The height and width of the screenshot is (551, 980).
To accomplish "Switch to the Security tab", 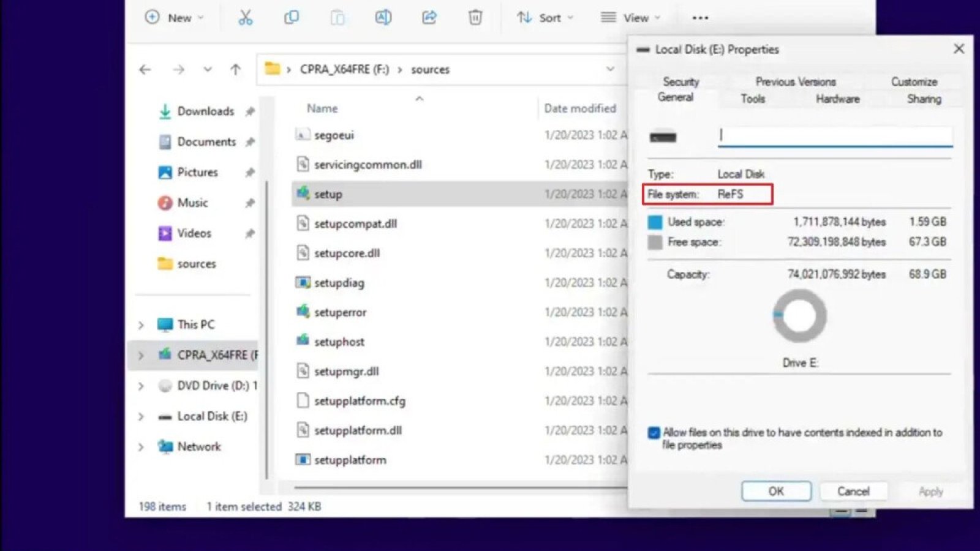I will (x=680, y=81).
